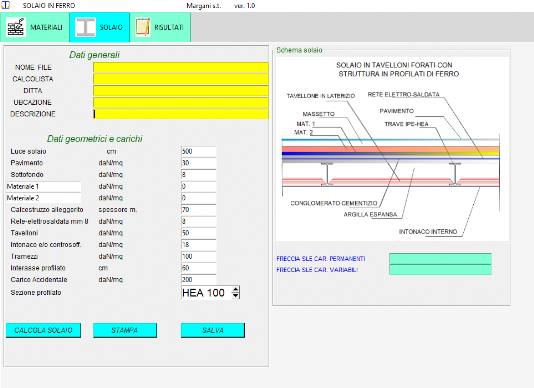The width and height of the screenshot is (534, 388).
Task: Click the Sottofondo load field
Action: [199, 174]
